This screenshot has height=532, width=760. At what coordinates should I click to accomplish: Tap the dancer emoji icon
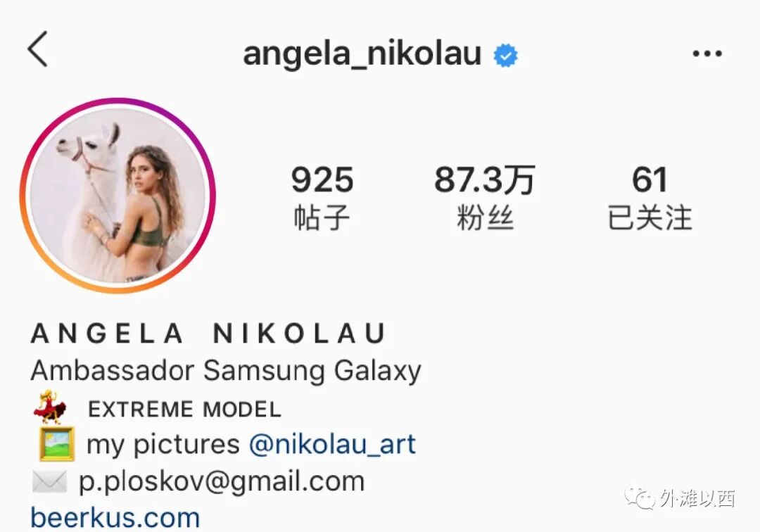(x=51, y=407)
